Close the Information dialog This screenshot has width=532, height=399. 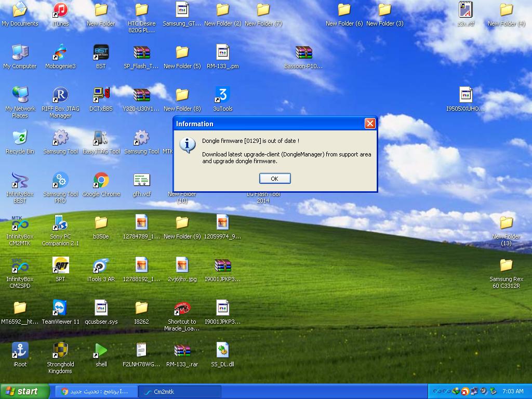coord(370,123)
